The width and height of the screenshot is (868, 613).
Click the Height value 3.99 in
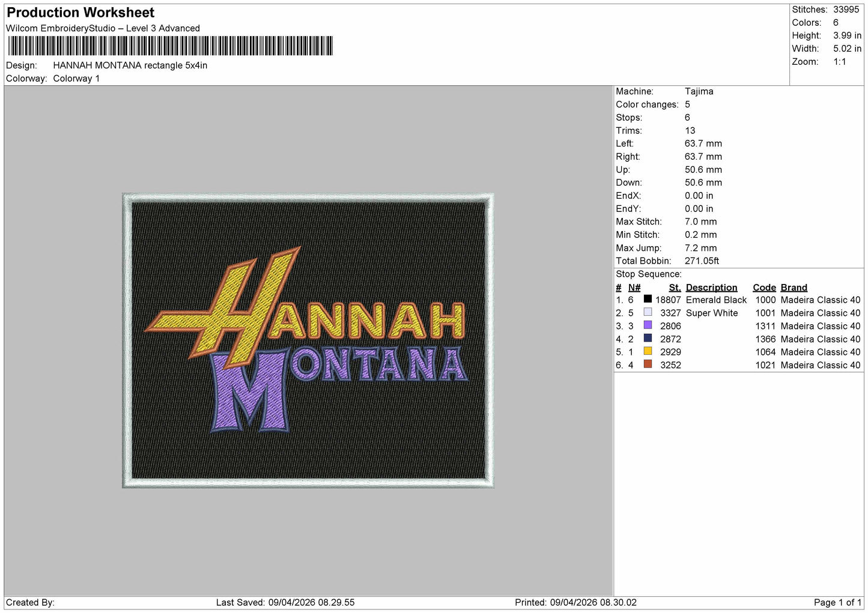click(847, 36)
